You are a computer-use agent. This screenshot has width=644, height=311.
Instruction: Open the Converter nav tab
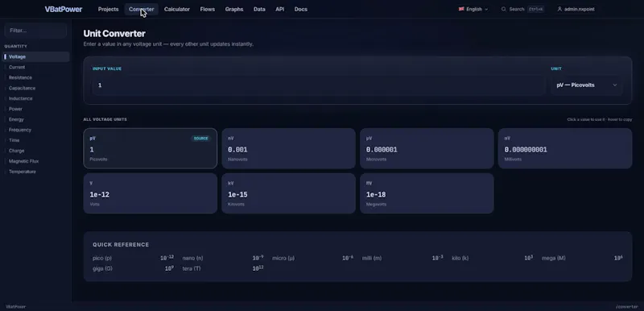(142, 9)
